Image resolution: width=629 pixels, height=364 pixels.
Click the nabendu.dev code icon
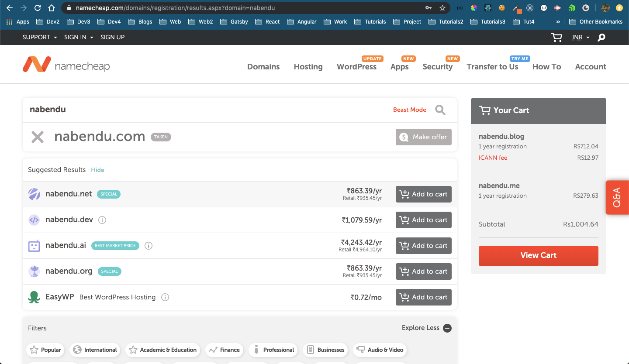click(x=34, y=220)
